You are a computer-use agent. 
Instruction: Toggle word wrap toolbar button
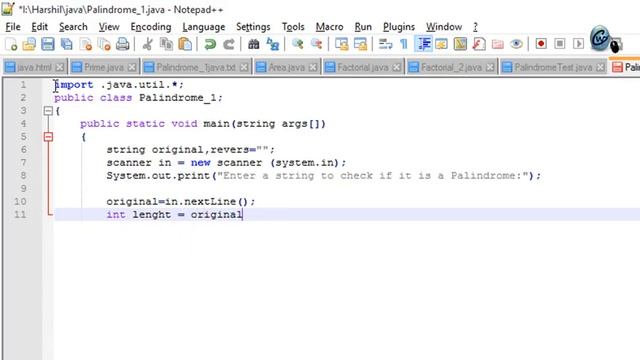[385, 44]
